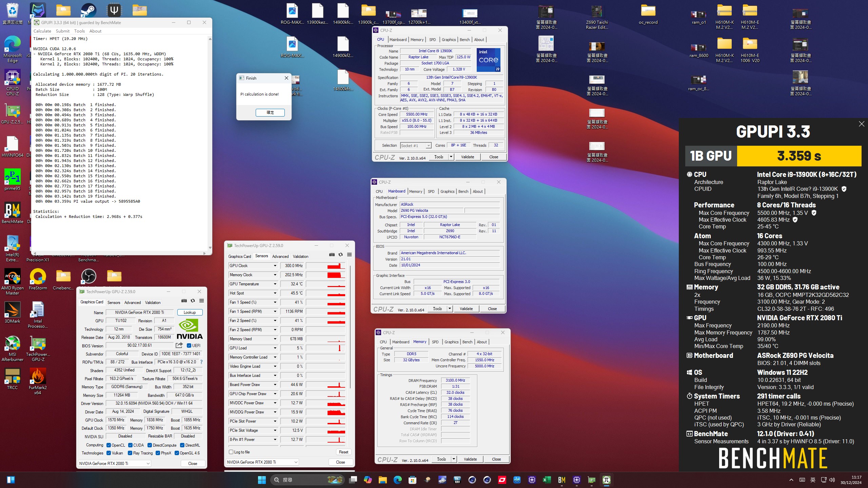Launch Microsoft Edge from the desktop

point(12,49)
